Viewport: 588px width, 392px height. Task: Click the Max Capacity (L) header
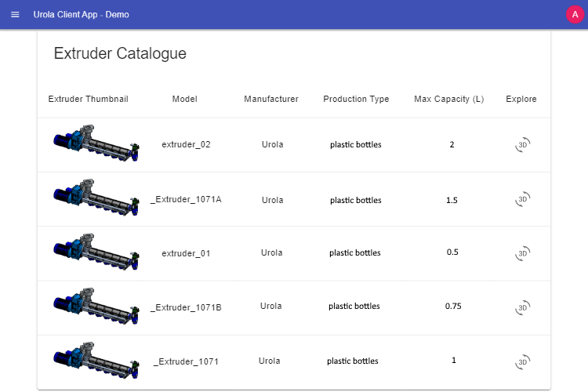(x=449, y=99)
